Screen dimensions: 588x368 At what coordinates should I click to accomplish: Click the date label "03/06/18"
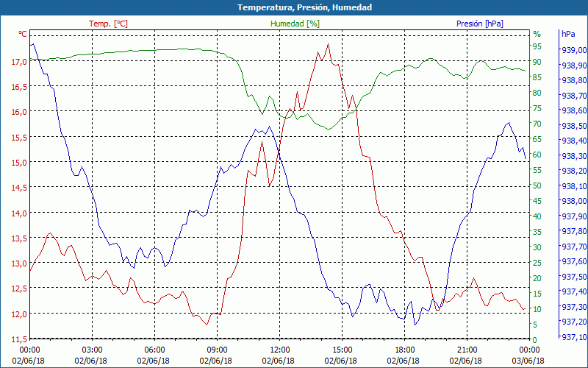click(528, 361)
